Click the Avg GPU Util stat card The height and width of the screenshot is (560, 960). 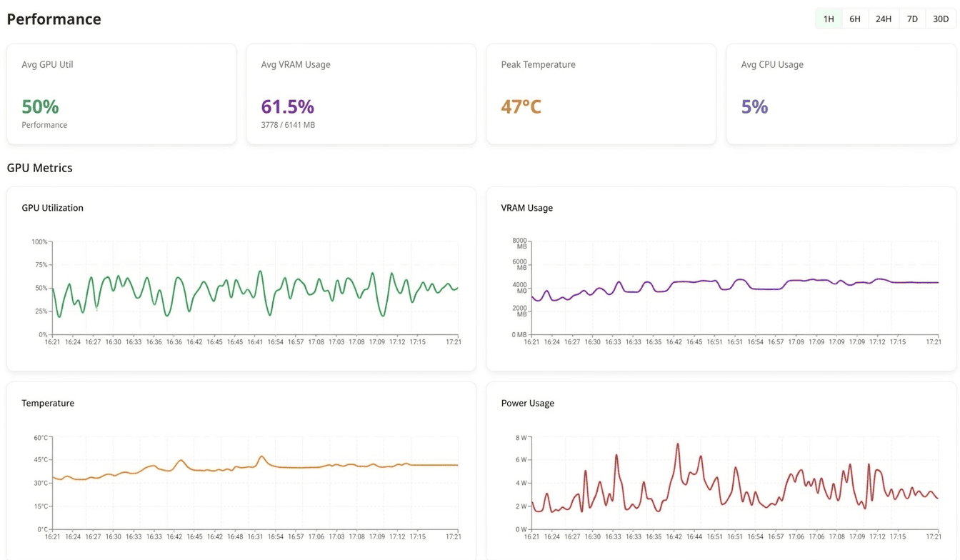(x=121, y=94)
